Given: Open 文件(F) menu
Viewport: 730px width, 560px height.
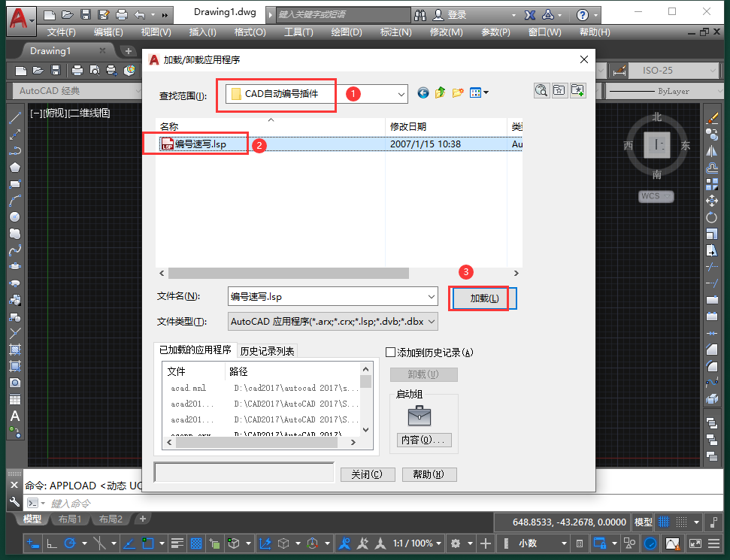Looking at the screenshot, I should click(x=61, y=32).
